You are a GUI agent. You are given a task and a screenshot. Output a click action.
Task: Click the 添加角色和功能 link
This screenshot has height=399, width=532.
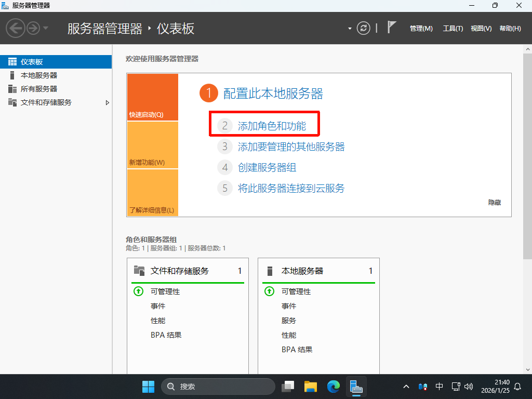coord(272,126)
